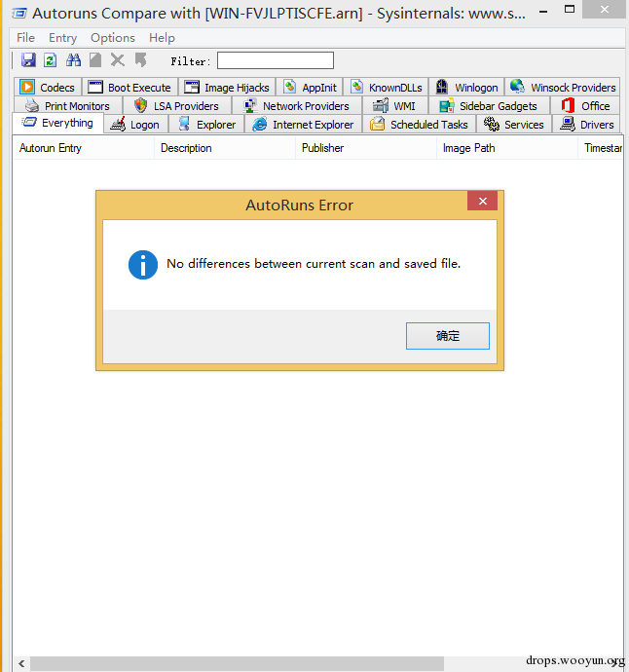Open the WMI tab
The height and width of the screenshot is (672, 629).
(x=395, y=106)
